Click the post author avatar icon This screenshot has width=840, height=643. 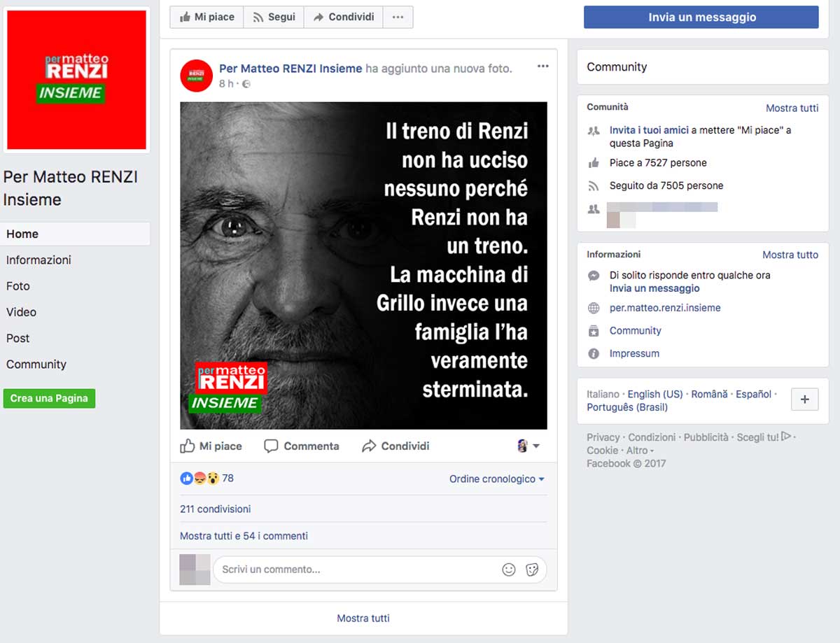(196, 76)
